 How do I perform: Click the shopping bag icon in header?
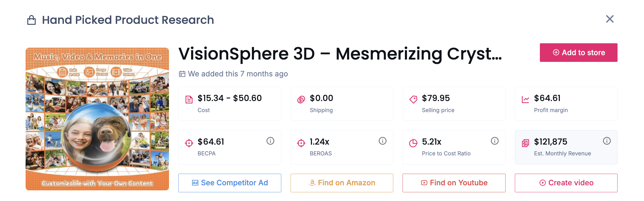click(31, 20)
